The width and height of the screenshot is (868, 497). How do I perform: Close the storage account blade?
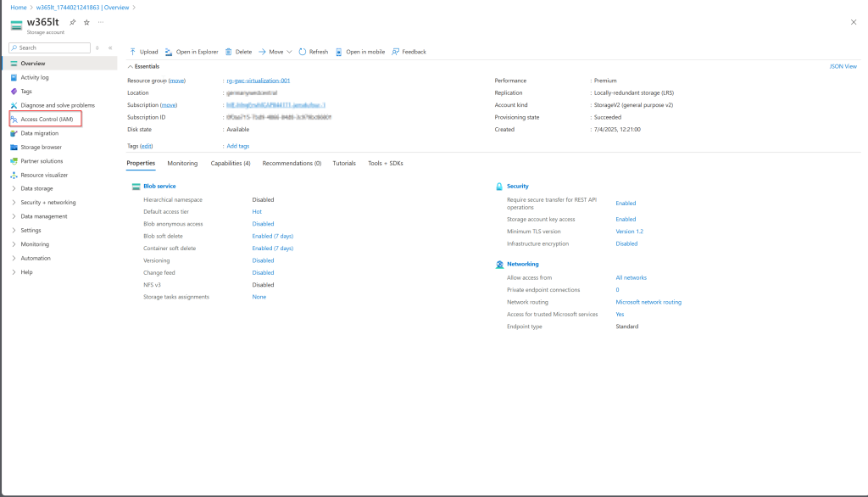click(x=853, y=22)
